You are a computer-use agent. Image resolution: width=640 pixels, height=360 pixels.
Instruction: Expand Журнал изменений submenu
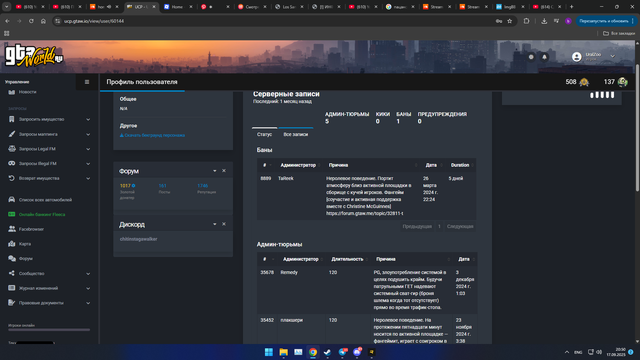(88, 288)
